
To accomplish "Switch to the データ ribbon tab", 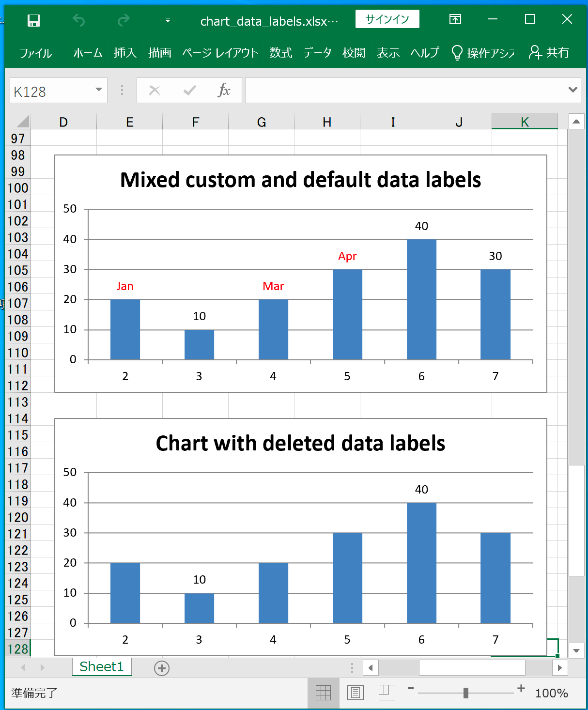I will 317,53.
